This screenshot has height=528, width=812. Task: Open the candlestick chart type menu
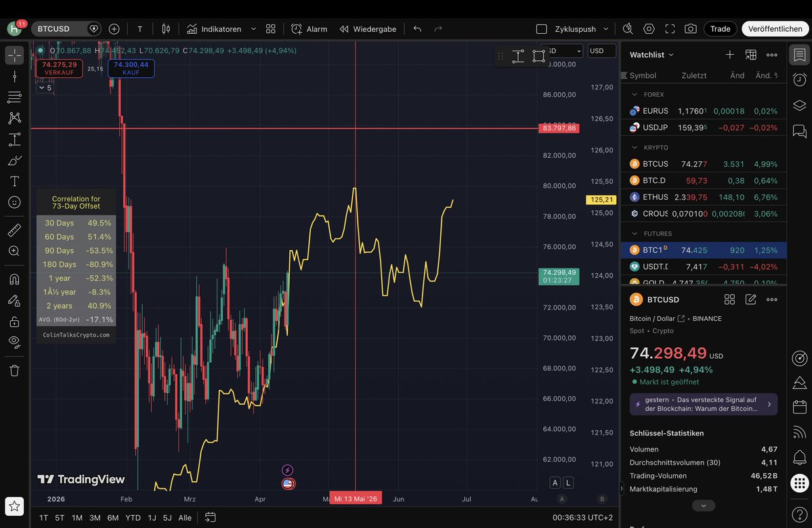[166, 29]
